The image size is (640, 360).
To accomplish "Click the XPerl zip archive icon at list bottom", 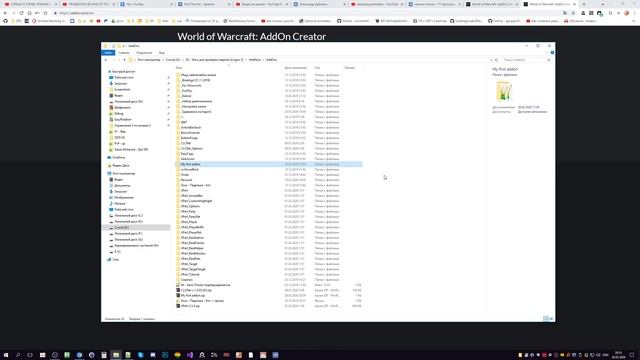I will point(178,306).
